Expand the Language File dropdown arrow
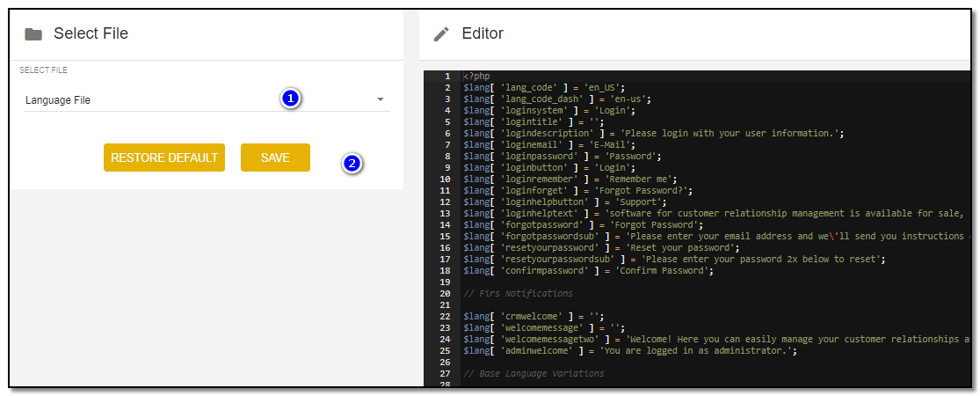980x396 pixels. point(381,99)
